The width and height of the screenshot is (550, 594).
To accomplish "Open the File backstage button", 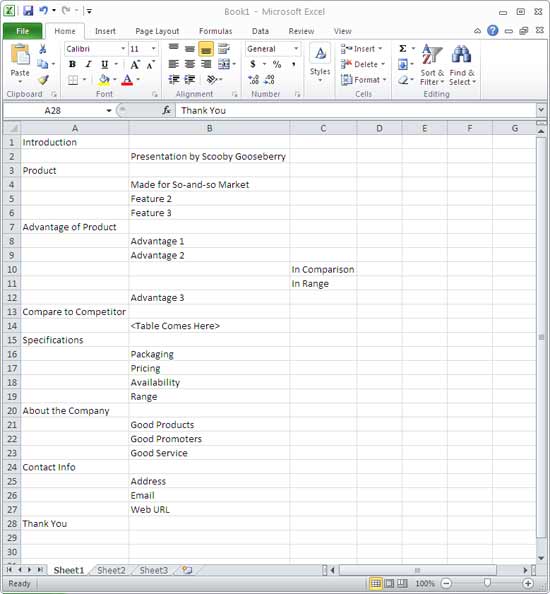I will tap(22, 31).
